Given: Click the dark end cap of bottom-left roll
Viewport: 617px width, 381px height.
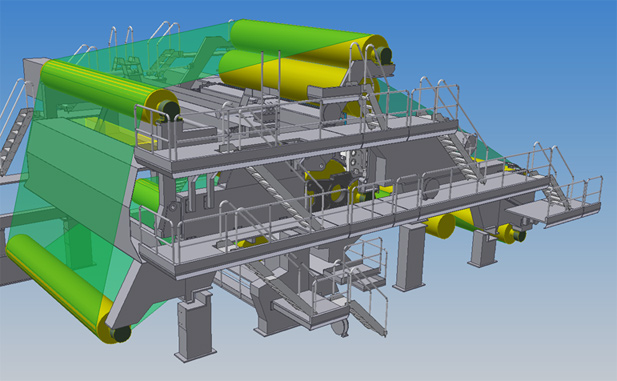Looking at the screenshot, I should 121,334.
